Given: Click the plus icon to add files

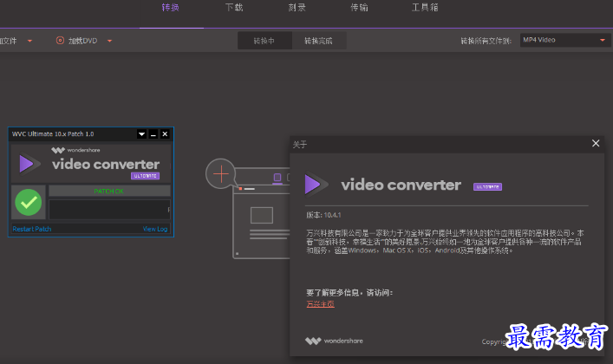Looking at the screenshot, I should pyautogui.click(x=221, y=173).
